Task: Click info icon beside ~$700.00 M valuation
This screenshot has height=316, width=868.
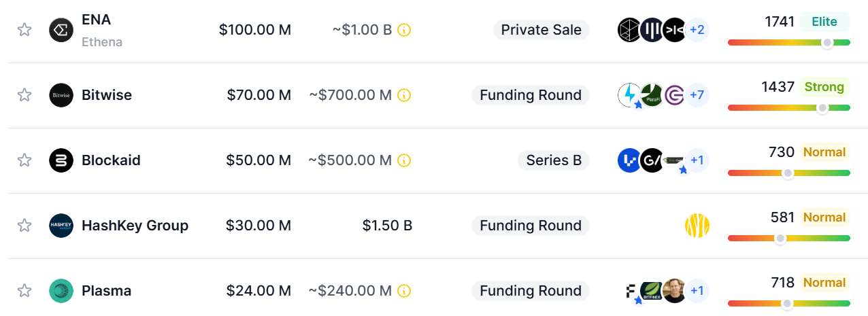Action: [404, 95]
